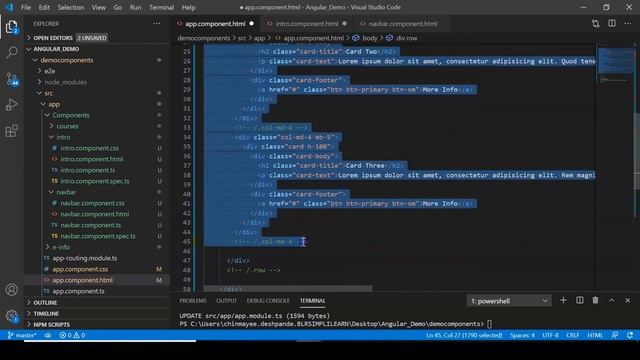Expand the Outline section
The height and width of the screenshot is (360, 640).
point(45,302)
